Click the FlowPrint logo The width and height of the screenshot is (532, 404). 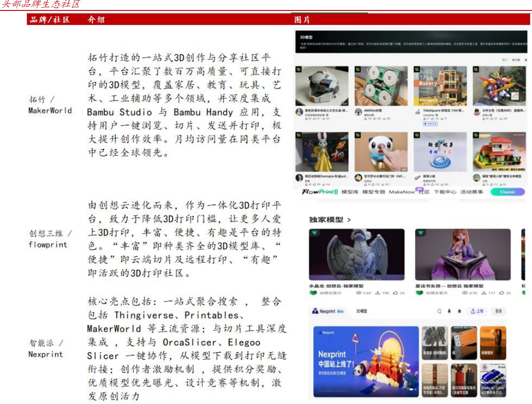(319, 192)
